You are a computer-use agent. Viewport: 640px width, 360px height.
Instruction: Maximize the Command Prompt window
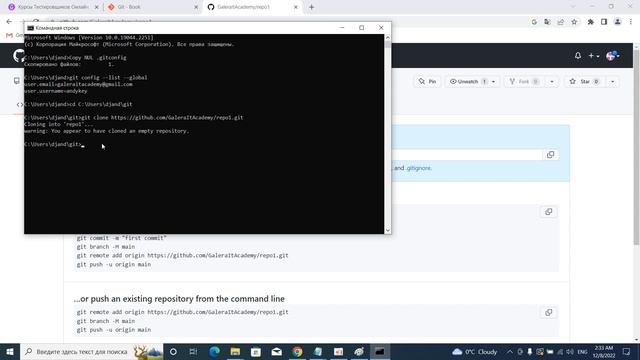click(361, 28)
